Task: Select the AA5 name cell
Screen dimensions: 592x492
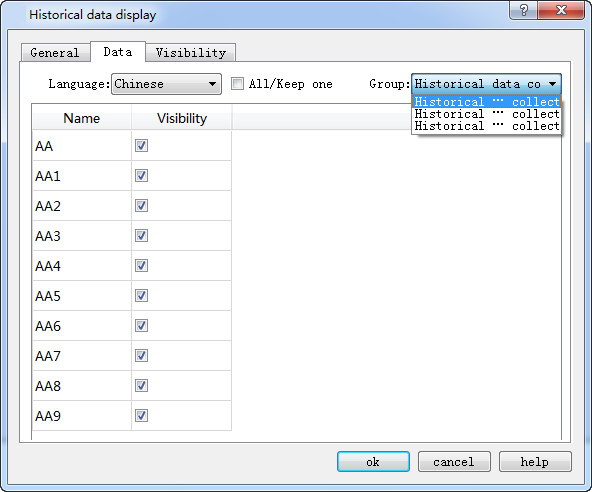Action: (x=82, y=296)
